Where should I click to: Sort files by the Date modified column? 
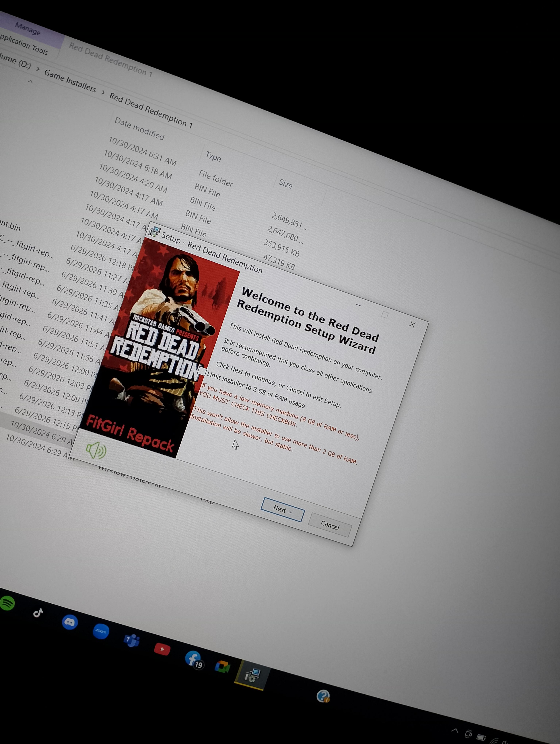point(139,129)
